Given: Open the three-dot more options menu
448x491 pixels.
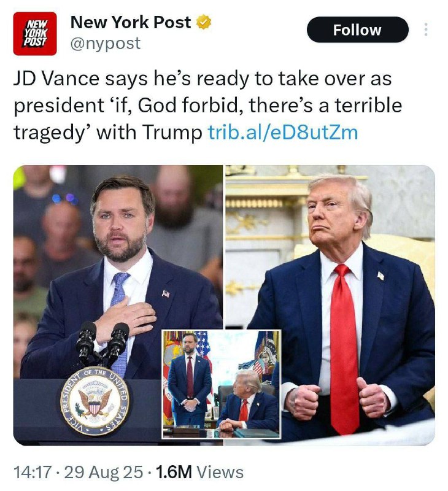Looking at the screenshot, I should click(425, 29).
